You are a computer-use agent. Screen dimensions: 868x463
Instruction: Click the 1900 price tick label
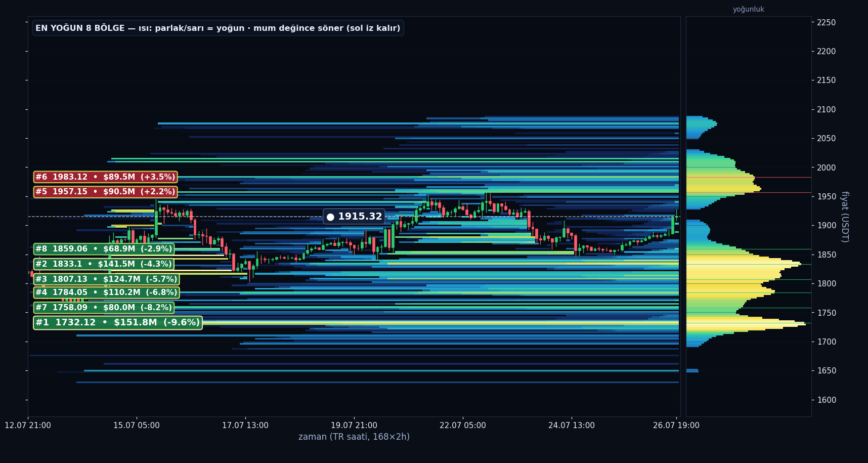pos(827,225)
